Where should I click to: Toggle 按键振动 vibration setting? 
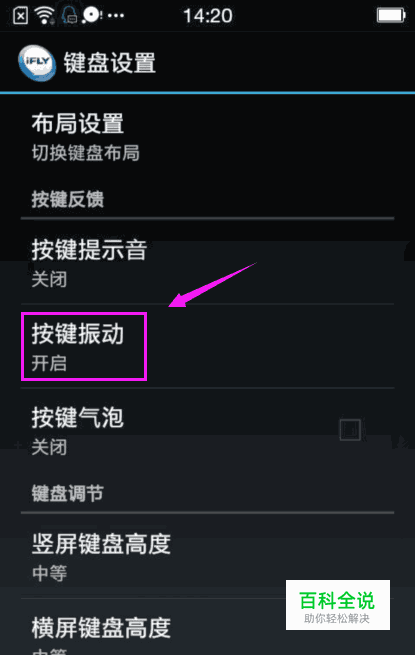(x=207, y=346)
